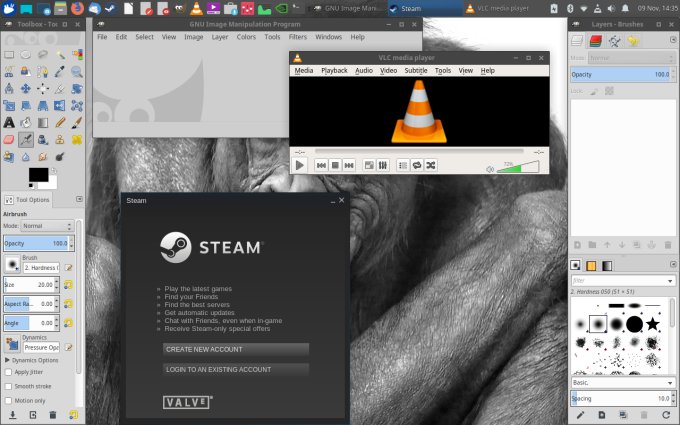Link brush size to brush native size
This screenshot has height=425, width=680.
(68, 285)
